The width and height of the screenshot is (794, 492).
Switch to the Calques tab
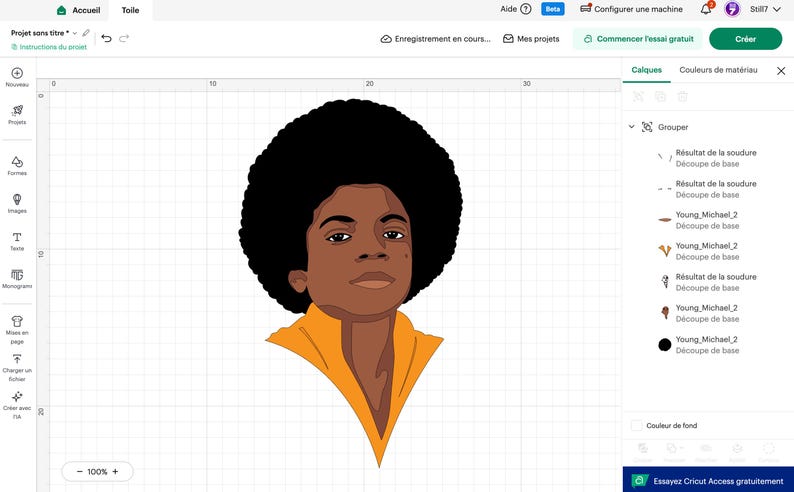click(x=647, y=70)
